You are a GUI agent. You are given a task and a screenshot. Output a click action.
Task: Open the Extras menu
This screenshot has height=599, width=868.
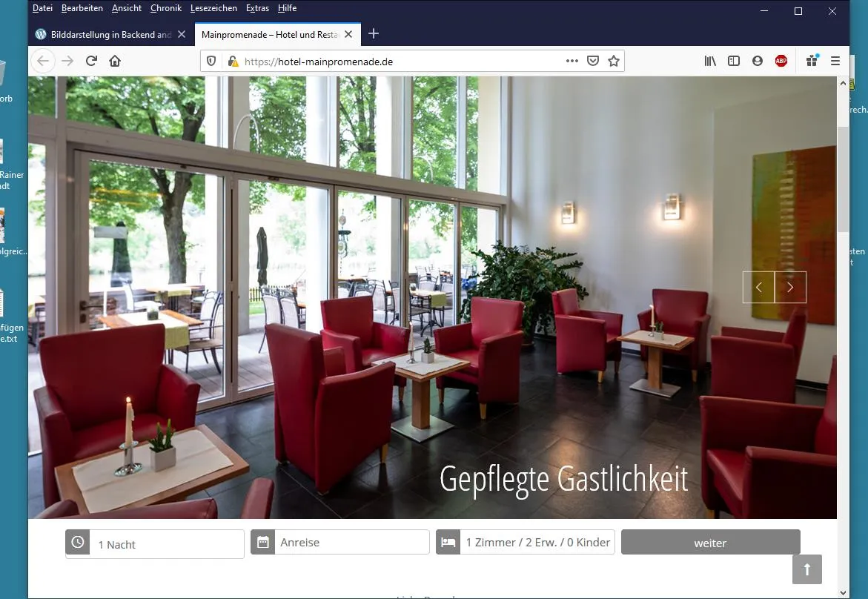coord(257,8)
